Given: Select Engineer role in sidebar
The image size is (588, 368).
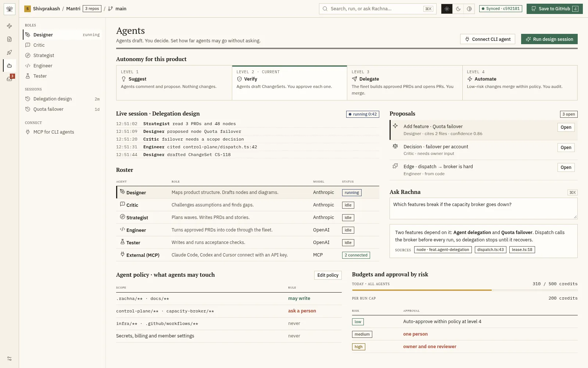Looking at the screenshot, I should coord(62,66).
